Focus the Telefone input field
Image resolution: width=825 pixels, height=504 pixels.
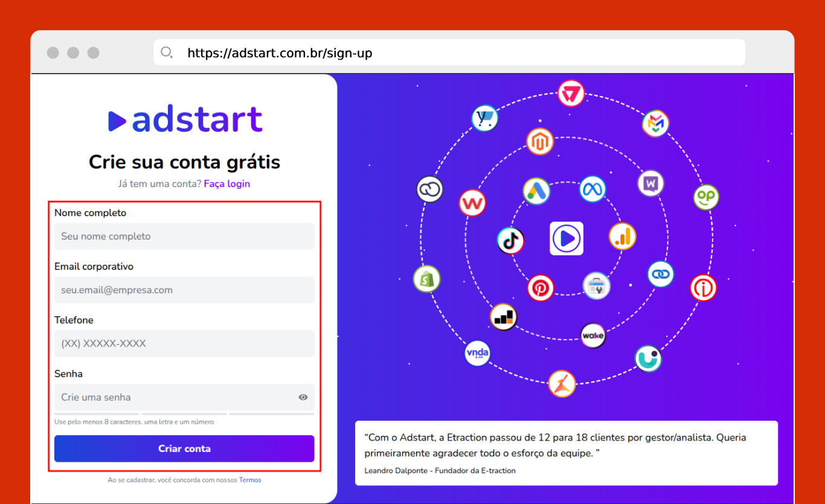[184, 343]
